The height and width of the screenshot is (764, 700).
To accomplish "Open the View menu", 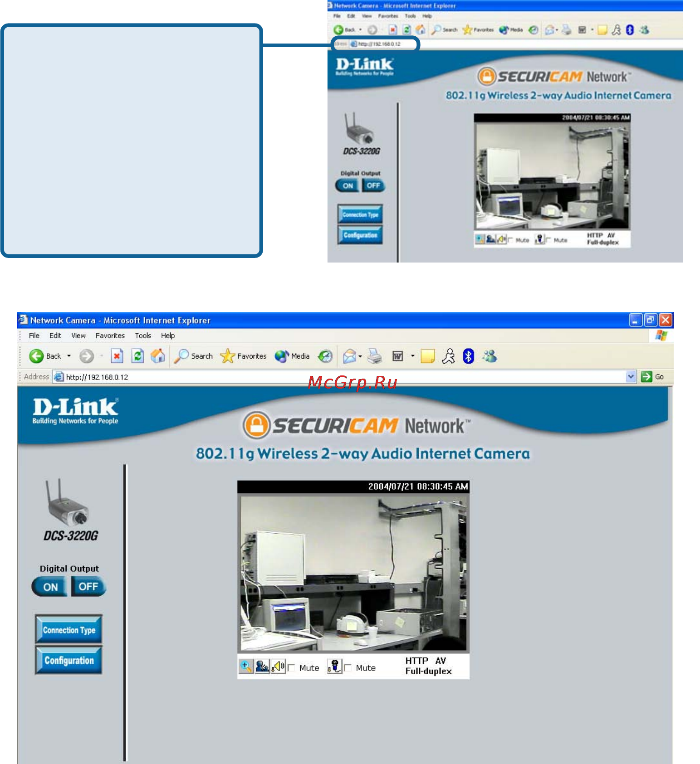I will pyautogui.click(x=78, y=336).
